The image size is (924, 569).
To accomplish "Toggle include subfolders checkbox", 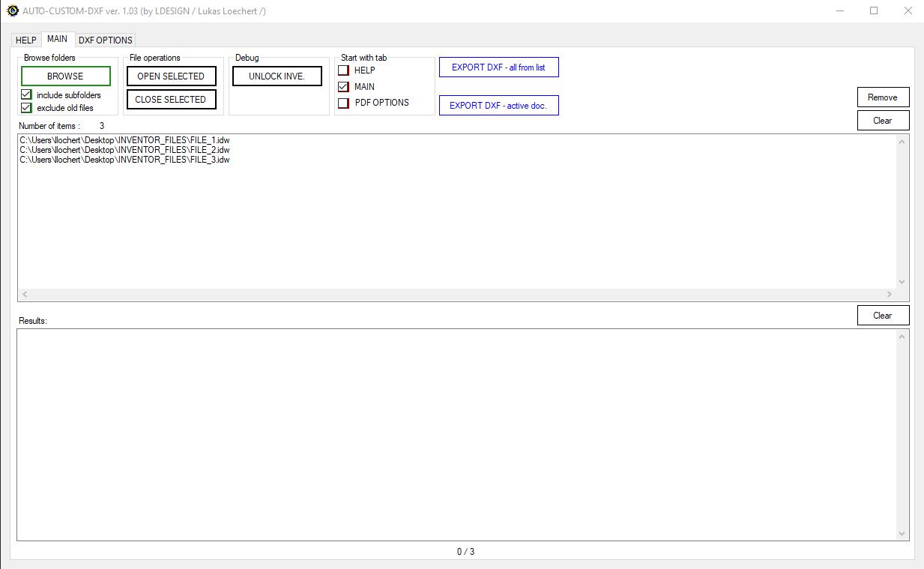I will click(x=26, y=94).
